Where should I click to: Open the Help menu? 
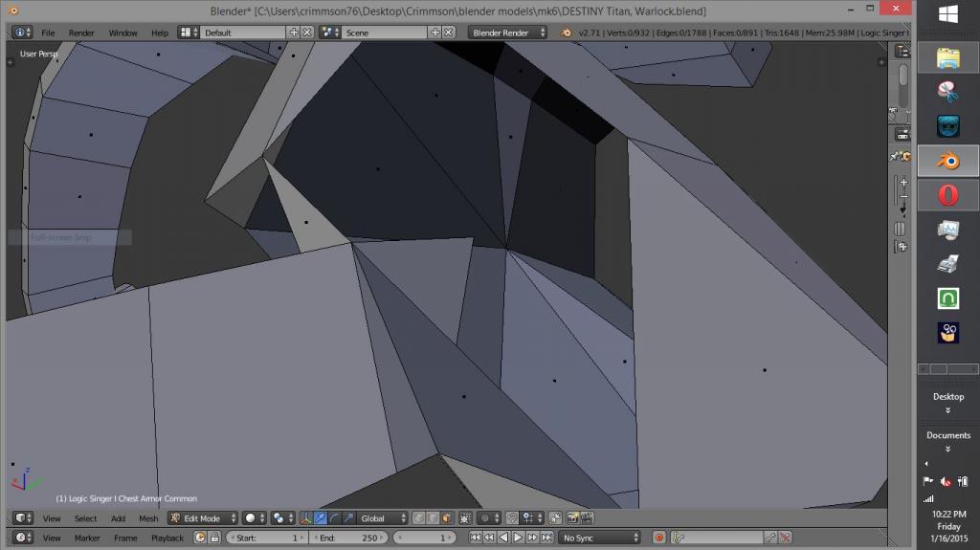pyautogui.click(x=160, y=33)
